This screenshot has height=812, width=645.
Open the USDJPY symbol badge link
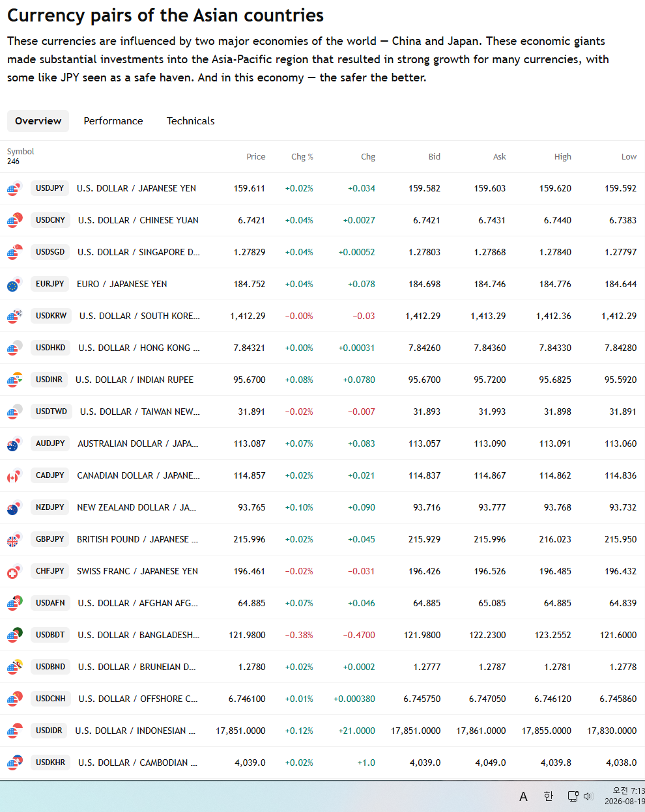click(50, 188)
